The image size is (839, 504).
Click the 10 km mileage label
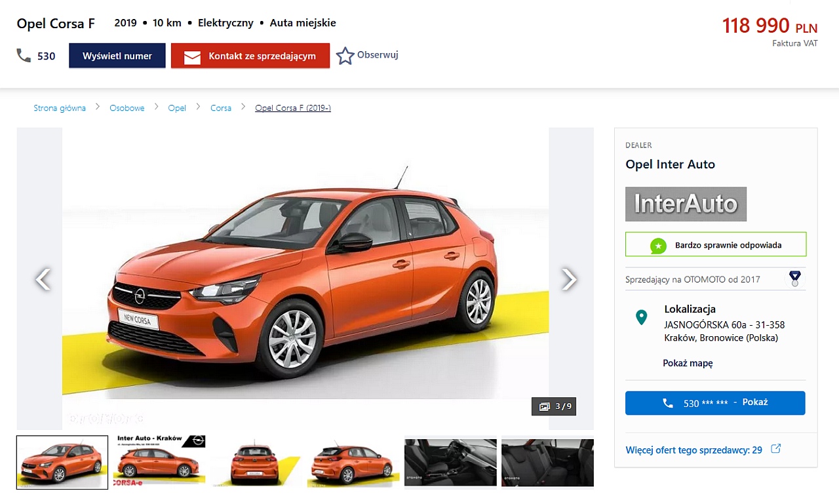point(167,23)
